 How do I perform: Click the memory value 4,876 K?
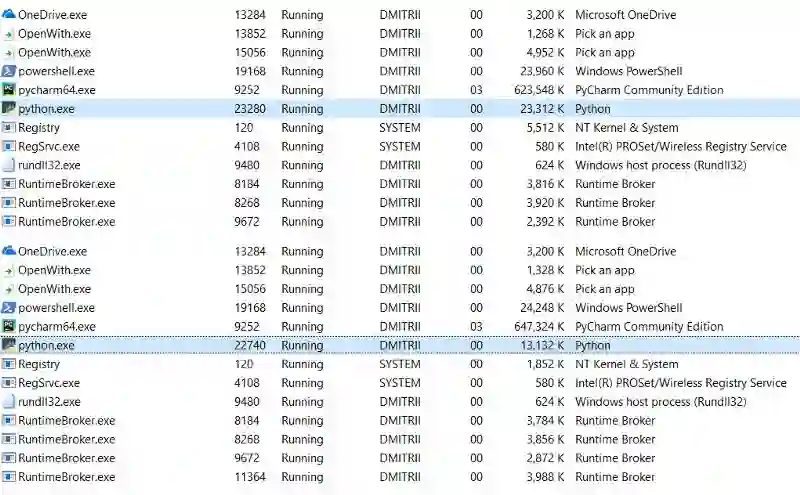click(x=545, y=289)
